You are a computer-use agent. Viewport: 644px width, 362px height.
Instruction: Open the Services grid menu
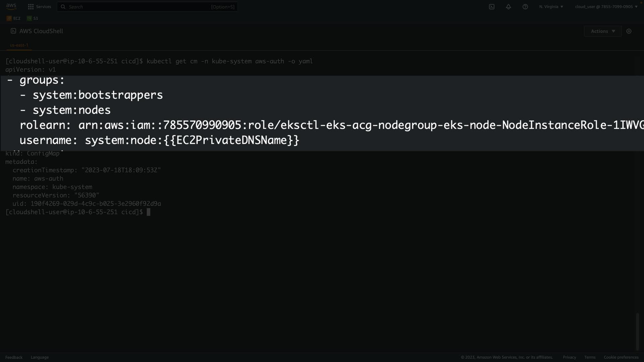tap(31, 7)
